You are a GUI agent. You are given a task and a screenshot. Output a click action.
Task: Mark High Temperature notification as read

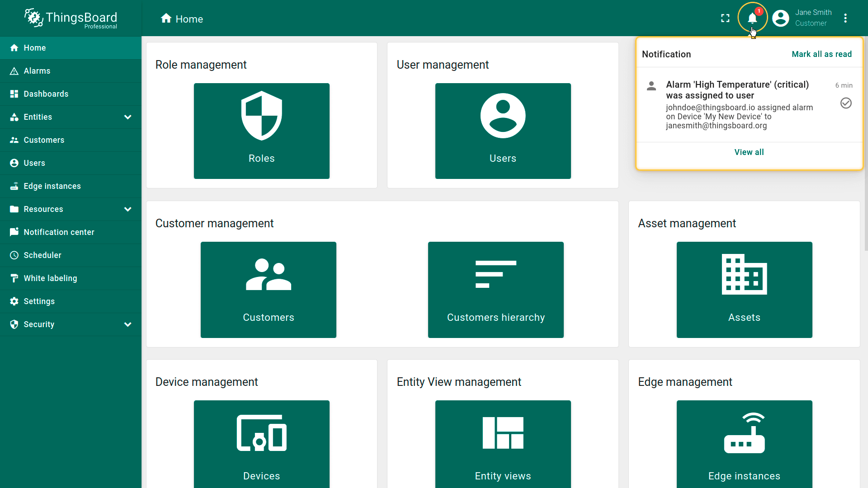[x=846, y=103]
